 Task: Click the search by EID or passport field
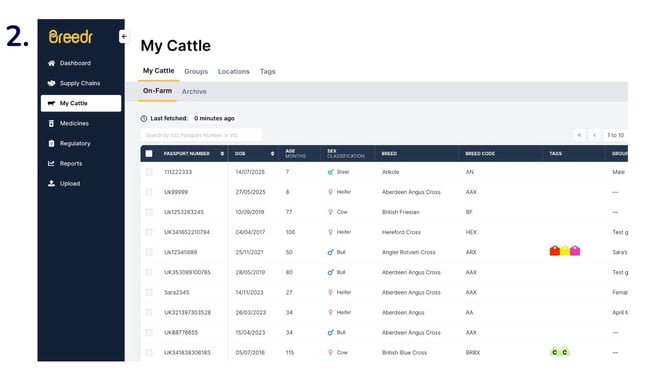coord(200,135)
